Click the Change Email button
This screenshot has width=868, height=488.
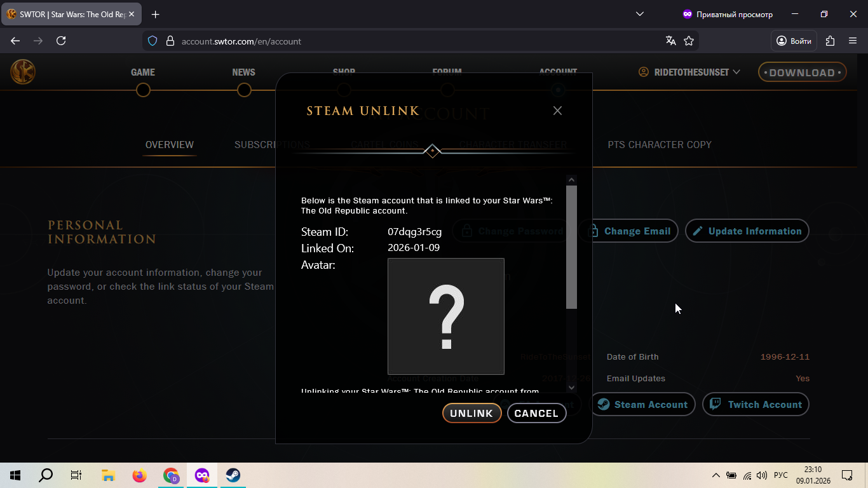point(628,231)
